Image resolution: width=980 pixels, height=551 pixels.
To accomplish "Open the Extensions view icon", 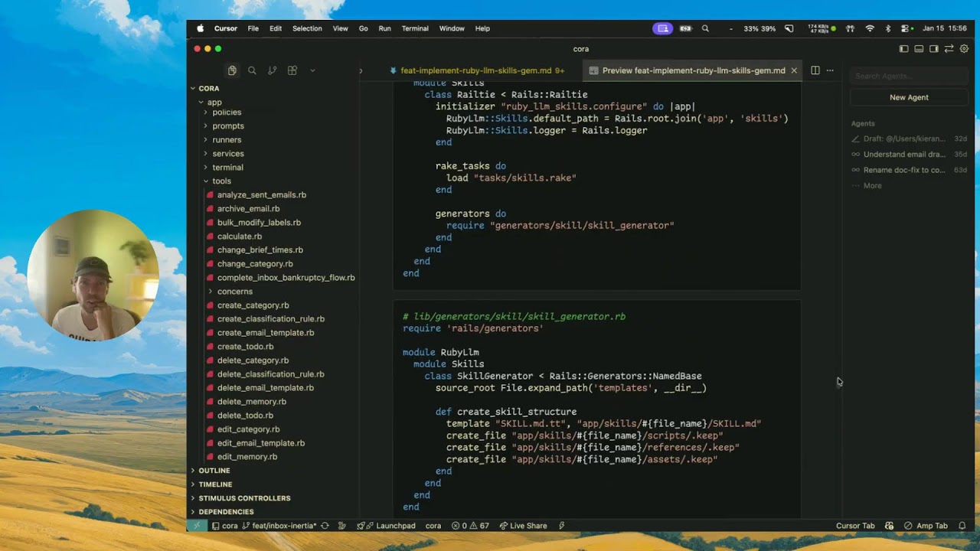I will point(292,70).
